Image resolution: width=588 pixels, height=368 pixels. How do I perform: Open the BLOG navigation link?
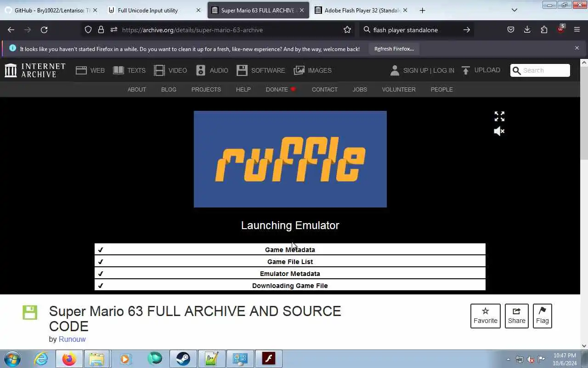(x=169, y=90)
